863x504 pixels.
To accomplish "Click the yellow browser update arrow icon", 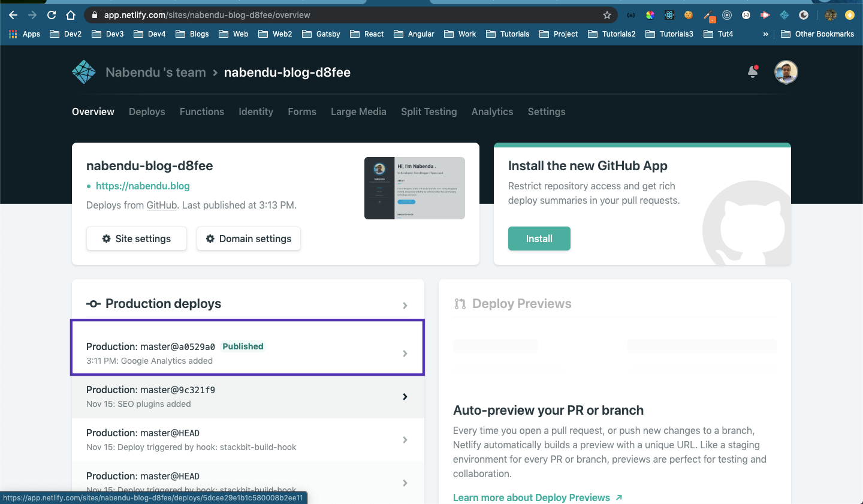I will (850, 15).
